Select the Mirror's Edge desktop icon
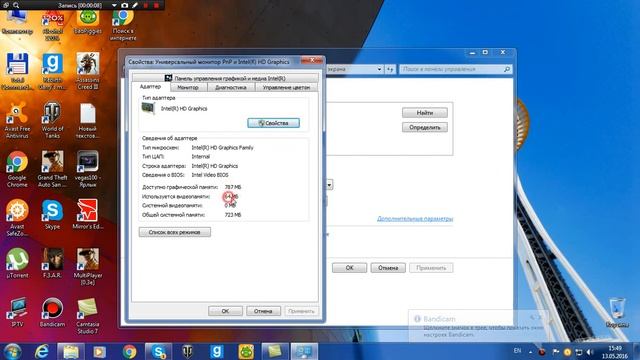The height and width of the screenshot is (360, 640). (x=87, y=214)
